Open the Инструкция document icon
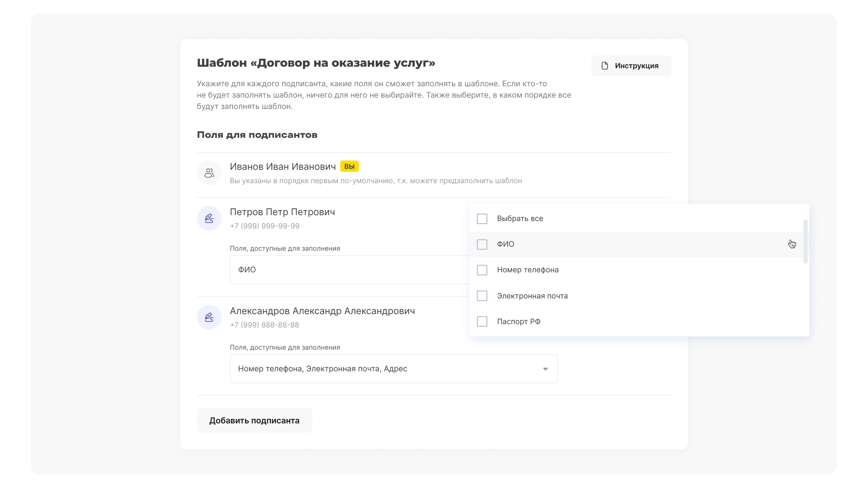The image size is (868, 488). click(x=604, y=66)
